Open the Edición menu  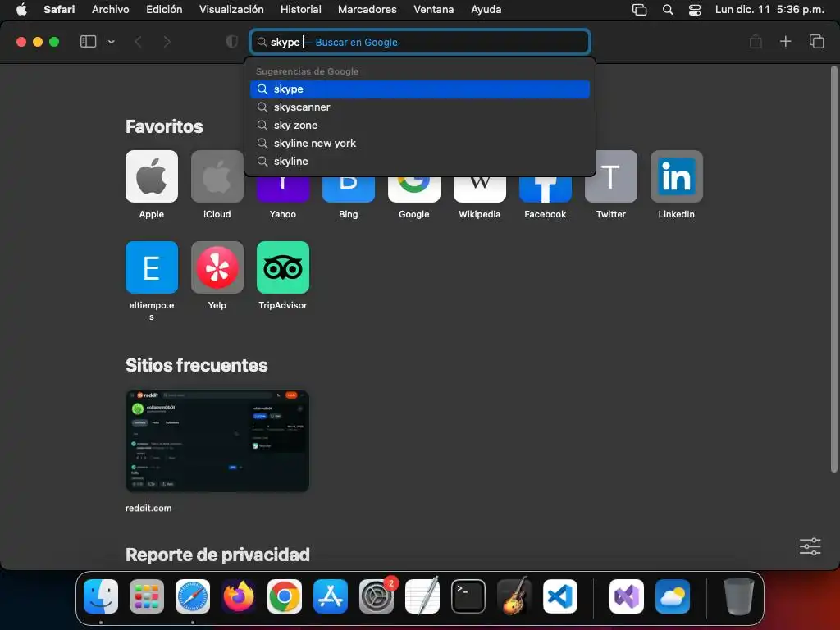coord(164,9)
